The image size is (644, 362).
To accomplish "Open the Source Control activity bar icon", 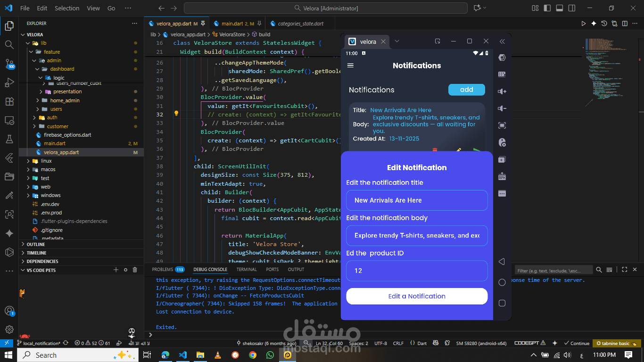I will pos(9,63).
